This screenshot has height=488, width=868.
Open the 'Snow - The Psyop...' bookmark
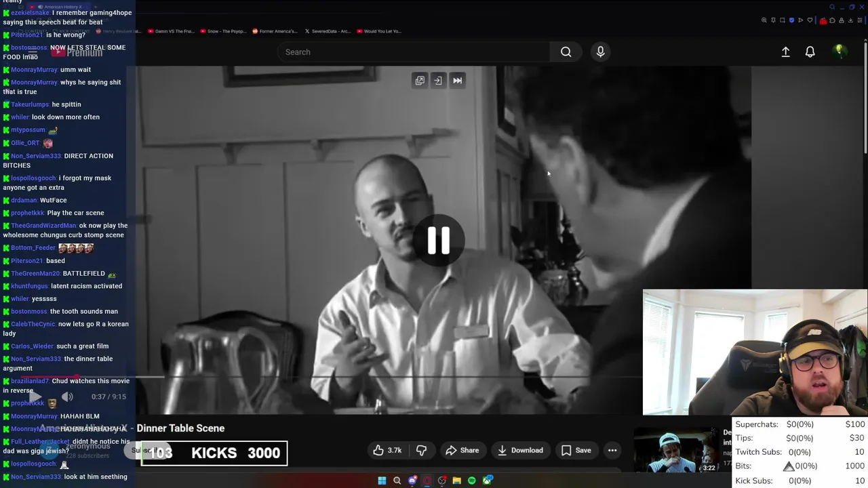pyautogui.click(x=223, y=31)
